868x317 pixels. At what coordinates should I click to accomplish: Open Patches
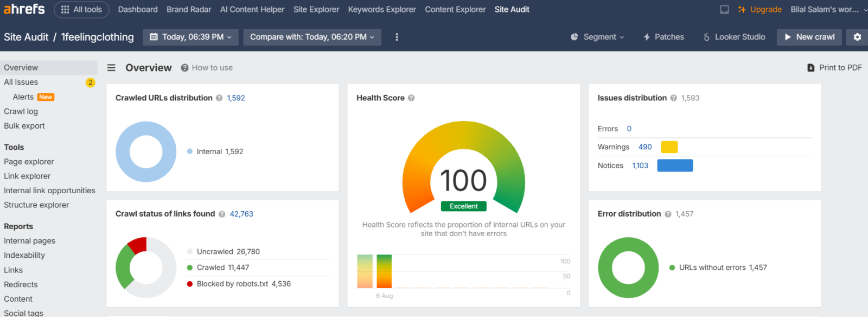[663, 37]
